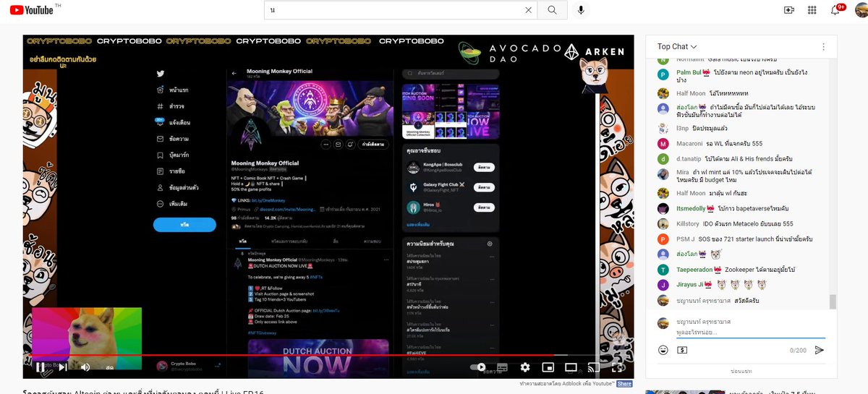Select chat author Palm Bul
Image resolution: width=868 pixels, height=394 pixels.
click(x=689, y=72)
